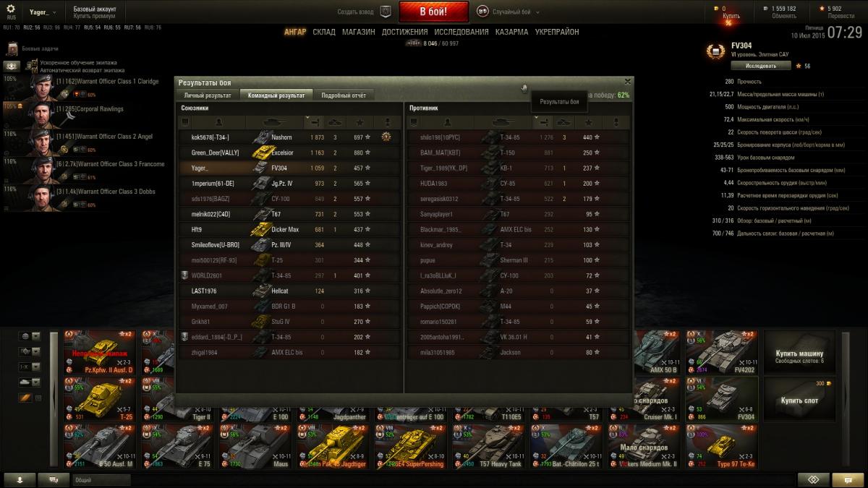
Task: Select crew member Warrant Officer Class 1 Claridge portrait
Action: 42,87
